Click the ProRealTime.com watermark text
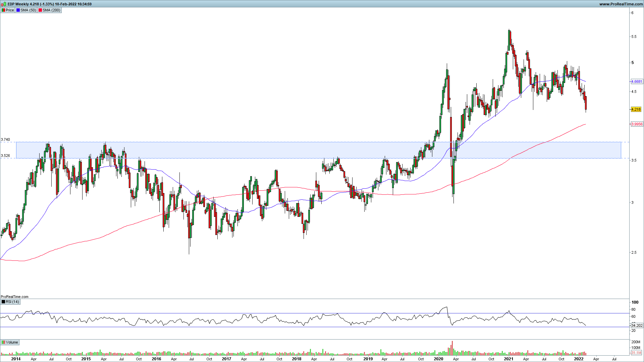This screenshot has height=362, width=644. click(x=14, y=297)
